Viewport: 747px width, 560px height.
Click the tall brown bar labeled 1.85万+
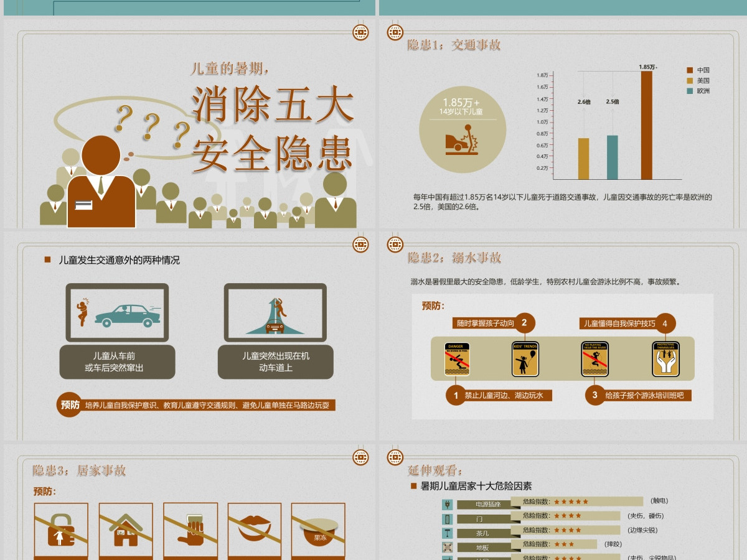(647, 125)
